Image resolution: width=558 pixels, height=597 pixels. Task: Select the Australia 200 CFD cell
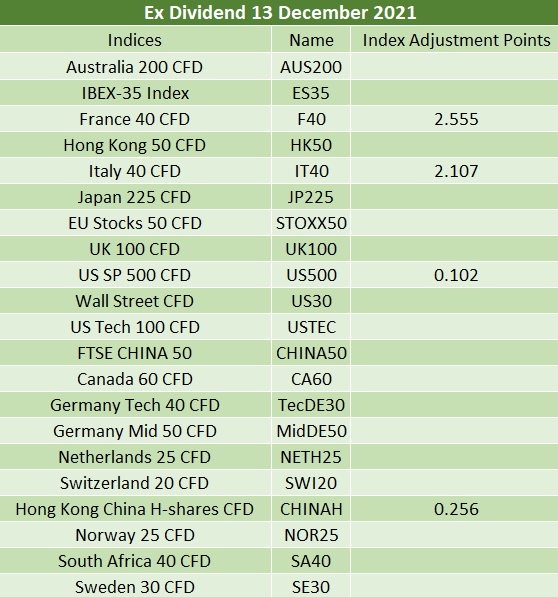click(x=135, y=67)
